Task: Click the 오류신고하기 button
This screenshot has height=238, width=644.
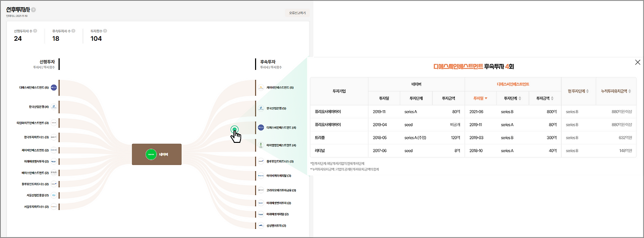Action: (x=297, y=13)
